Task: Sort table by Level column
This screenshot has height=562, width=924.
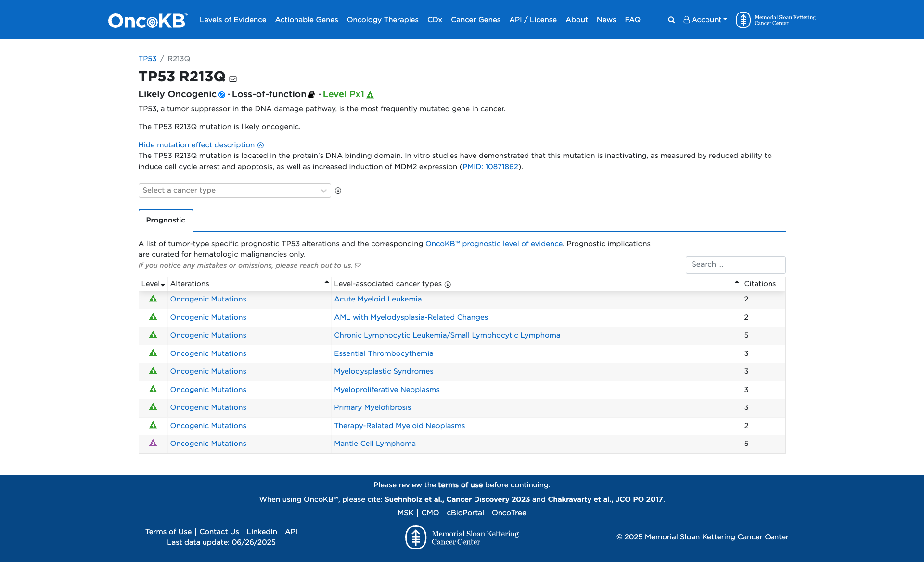Action: point(153,284)
